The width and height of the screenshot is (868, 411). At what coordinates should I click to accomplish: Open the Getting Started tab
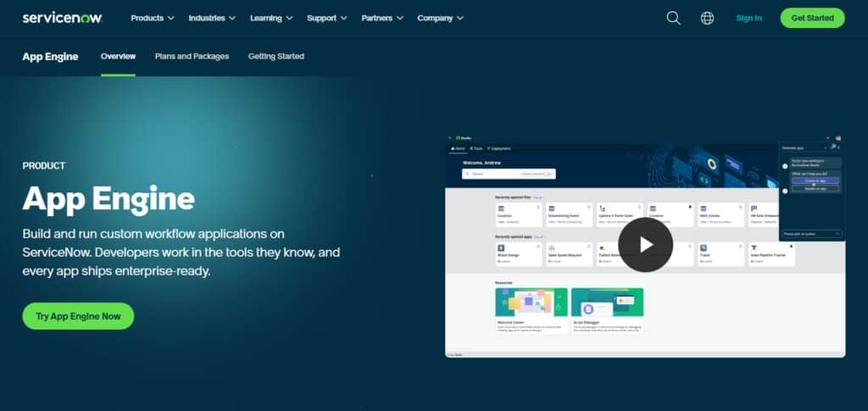(x=275, y=57)
